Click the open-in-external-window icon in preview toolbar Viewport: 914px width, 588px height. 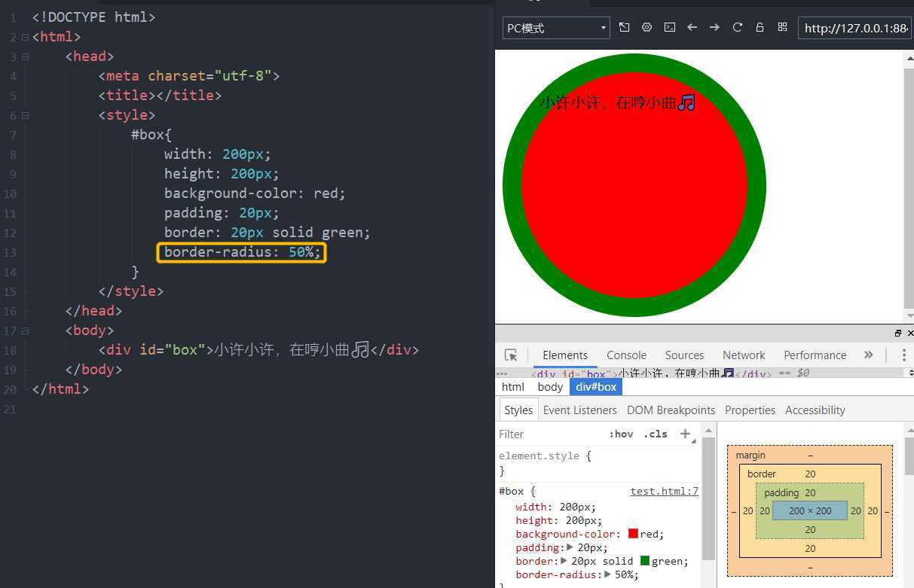[624, 28]
